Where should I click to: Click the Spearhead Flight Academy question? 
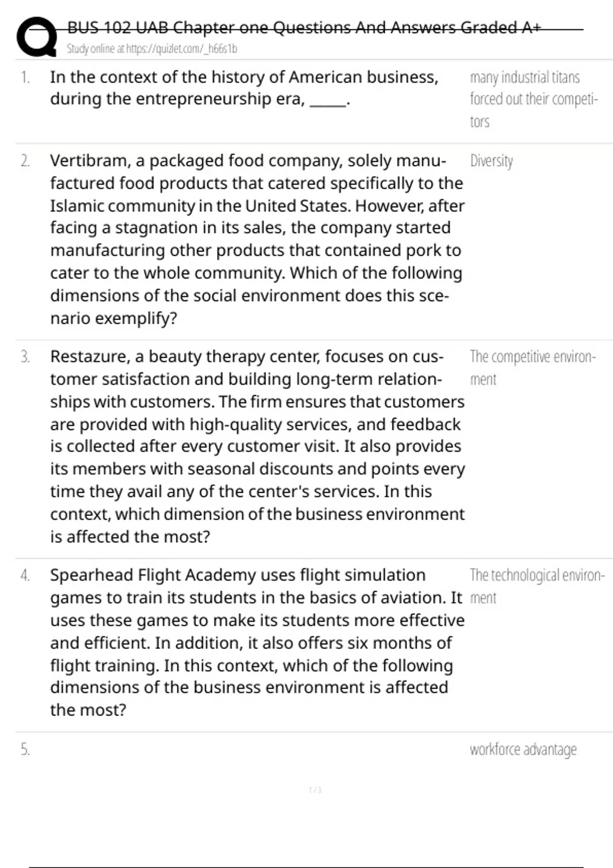tap(257, 642)
